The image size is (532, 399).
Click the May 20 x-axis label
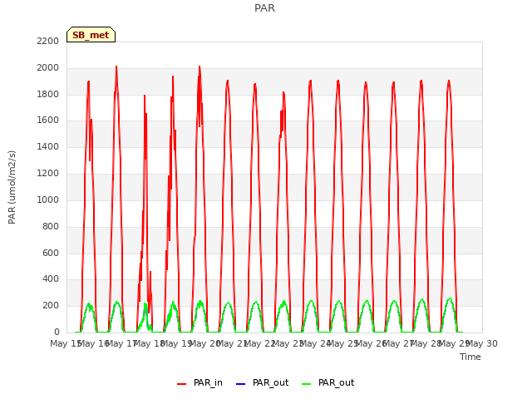pos(204,343)
